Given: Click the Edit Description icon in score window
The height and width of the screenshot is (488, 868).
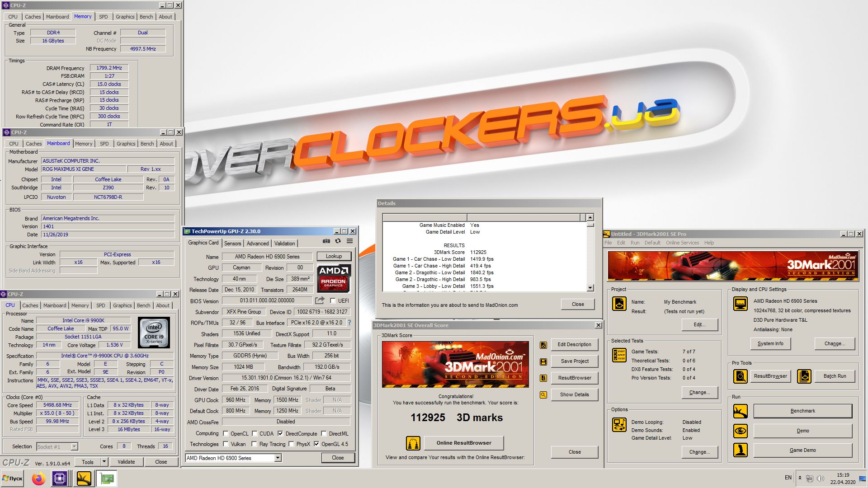Looking at the screenshot, I should 543,345.
